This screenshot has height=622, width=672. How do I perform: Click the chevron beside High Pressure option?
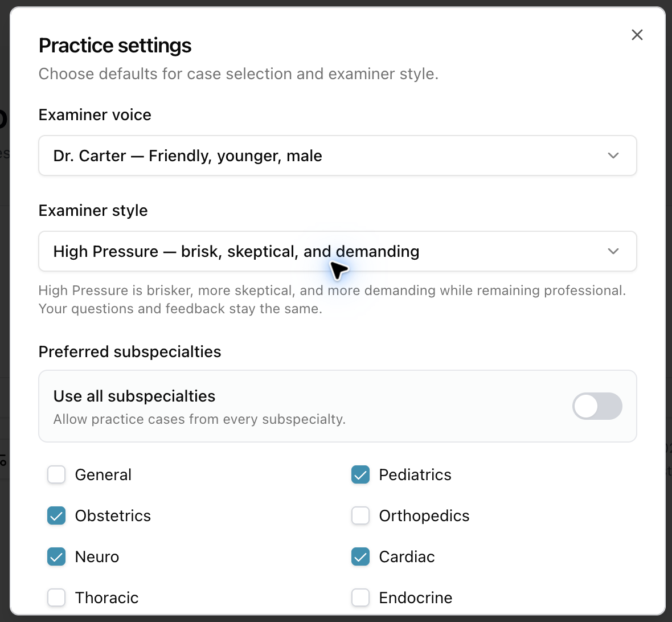point(613,251)
